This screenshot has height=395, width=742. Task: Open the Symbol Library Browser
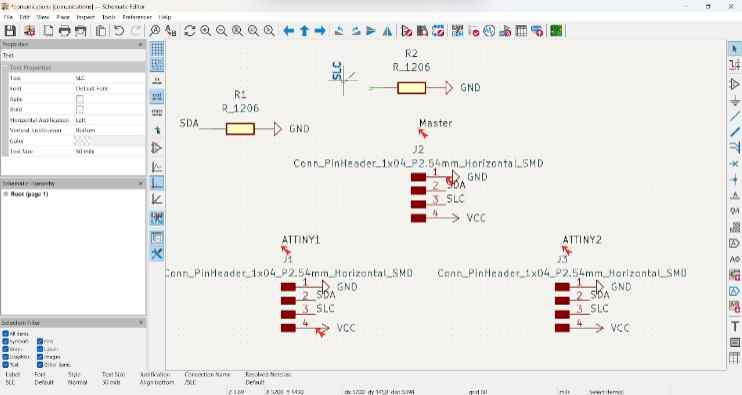point(422,31)
